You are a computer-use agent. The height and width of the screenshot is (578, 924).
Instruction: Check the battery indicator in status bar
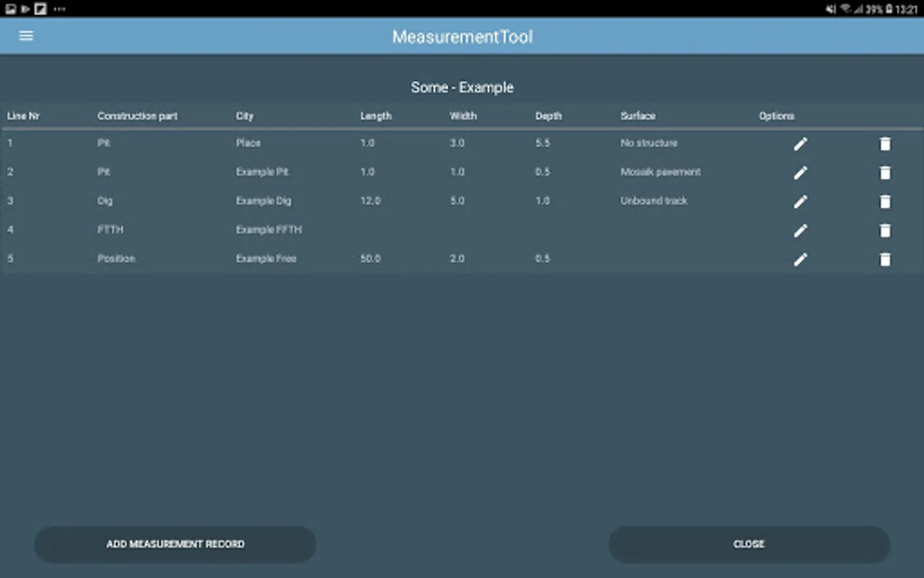point(889,9)
